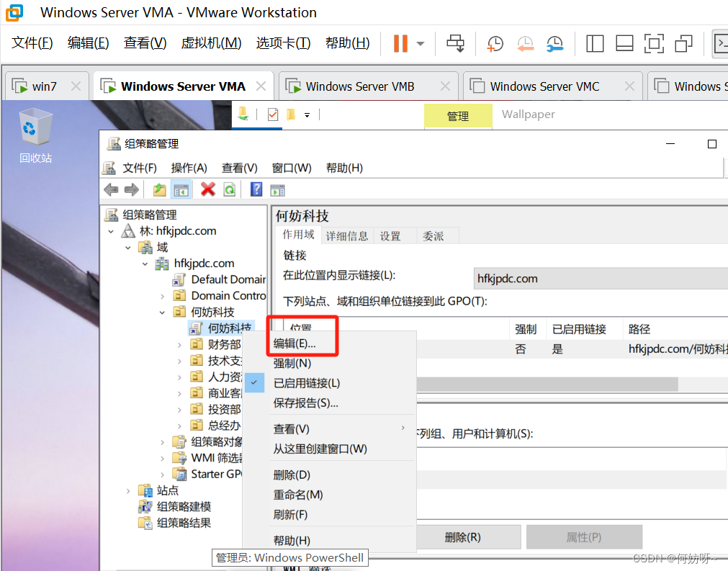Click the Forward arrow toolbar icon
The width and height of the screenshot is (728, 571).
132,189
